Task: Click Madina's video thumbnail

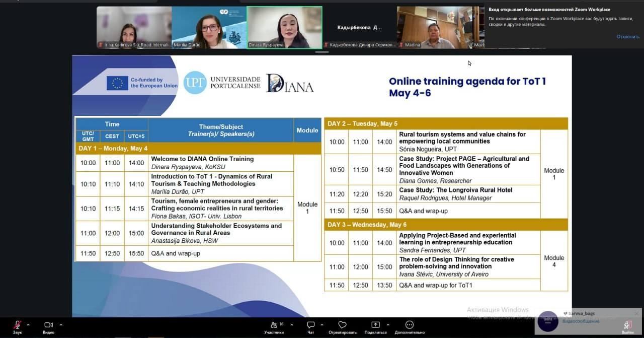Action: [435, 27]
